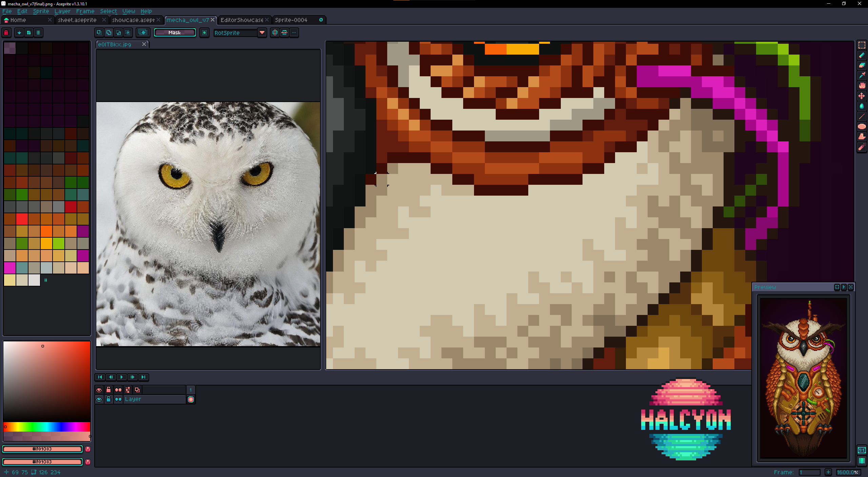Open the File menu
Viewport: 868px width, 477px height.
pyautogui.click(x=7, y=11)
